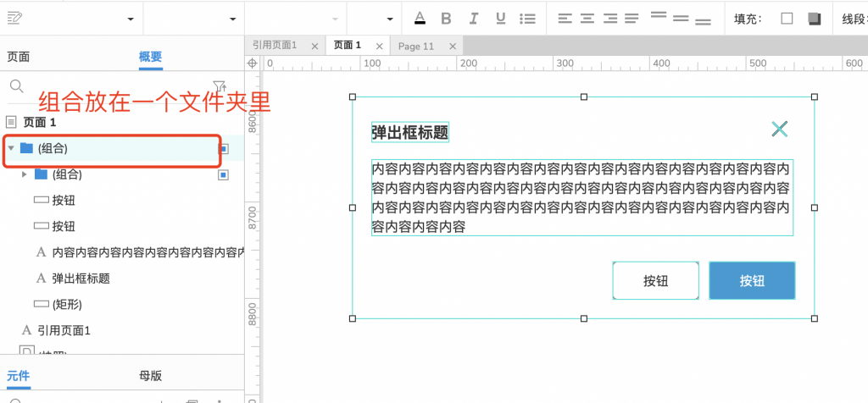
Task: Click the bullet list icon
Action: coord(527,19)
